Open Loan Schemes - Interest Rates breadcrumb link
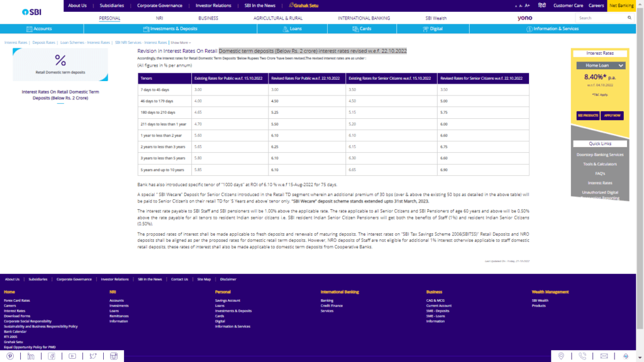The height and width of the screenshot is (362, 644). (x=85, y=43)
